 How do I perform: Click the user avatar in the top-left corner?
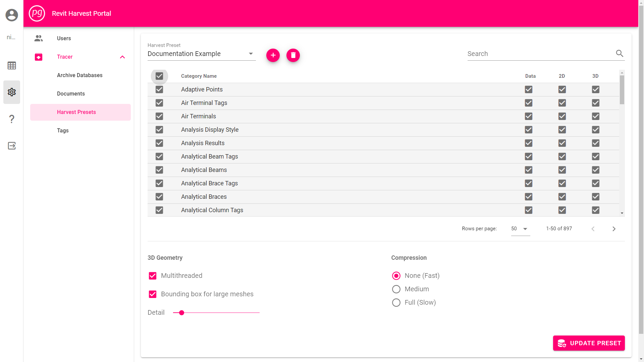(12, 15)
